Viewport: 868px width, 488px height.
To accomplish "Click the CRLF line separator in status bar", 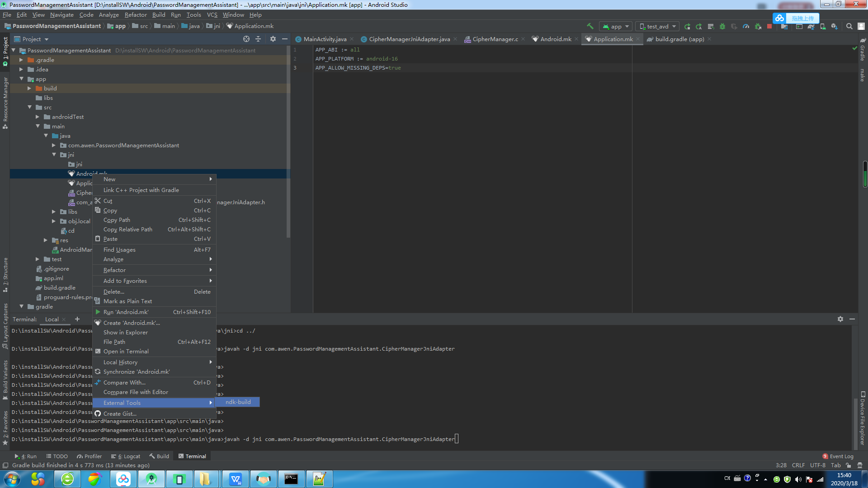I will point(798,465).
